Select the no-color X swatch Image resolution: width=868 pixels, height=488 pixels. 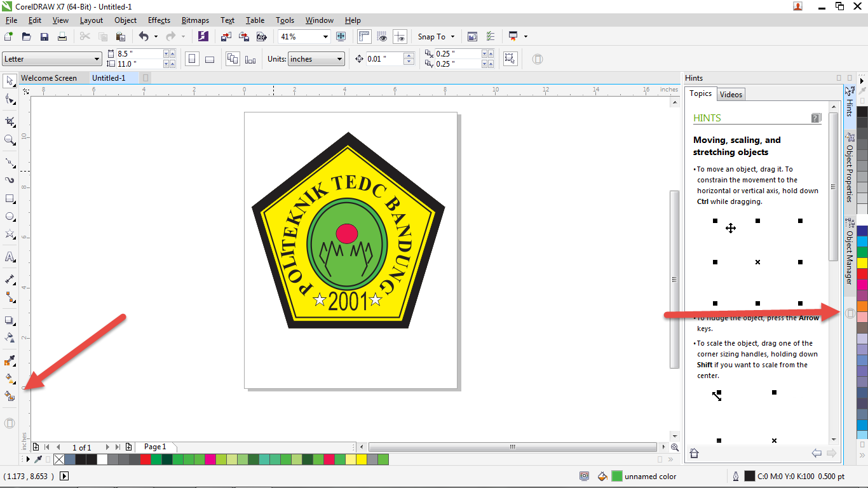point(59,459)
